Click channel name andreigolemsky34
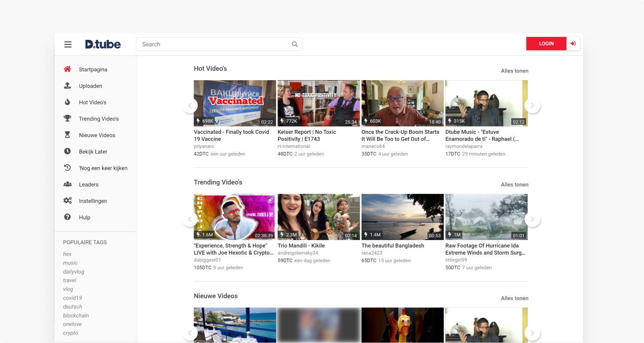The width and height of the screenshot is (644, 343). 298,253
